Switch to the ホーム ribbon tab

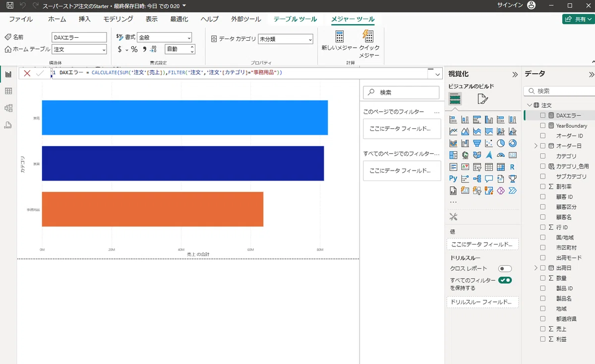click(x=57, y=19)
